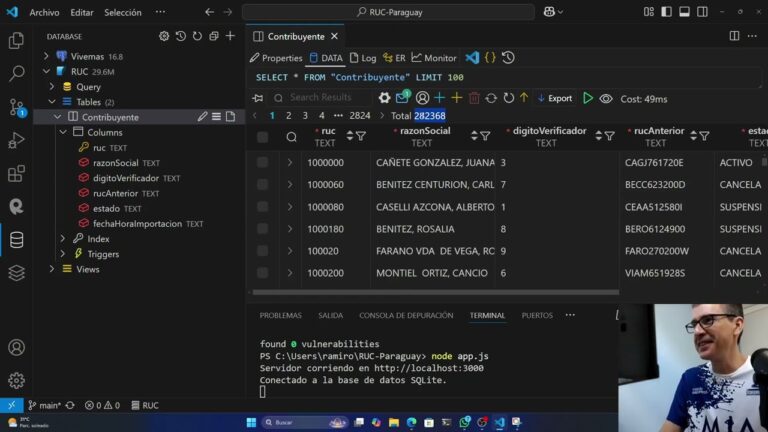Select the checkbox for row 1000180

[x=263, y=228]
